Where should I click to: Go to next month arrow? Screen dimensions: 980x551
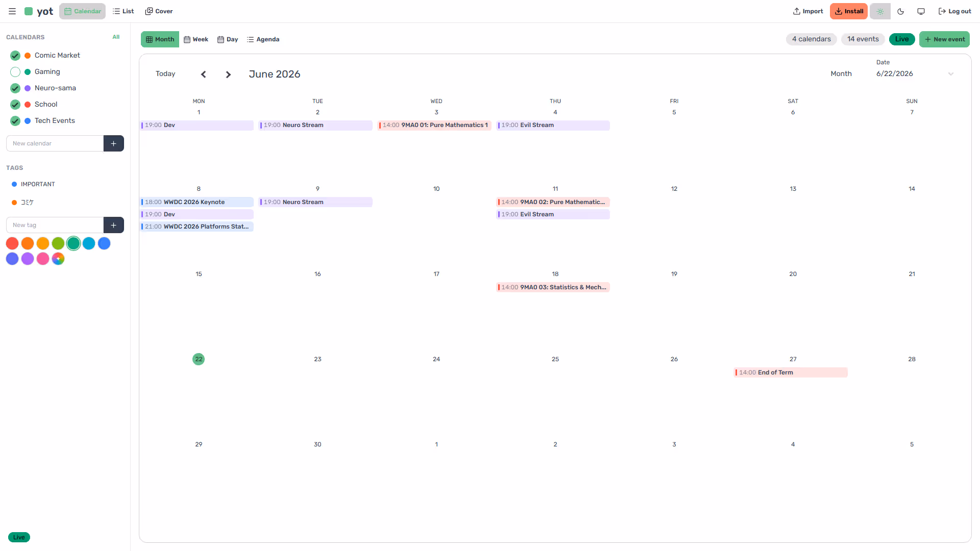tap(228, 74)
